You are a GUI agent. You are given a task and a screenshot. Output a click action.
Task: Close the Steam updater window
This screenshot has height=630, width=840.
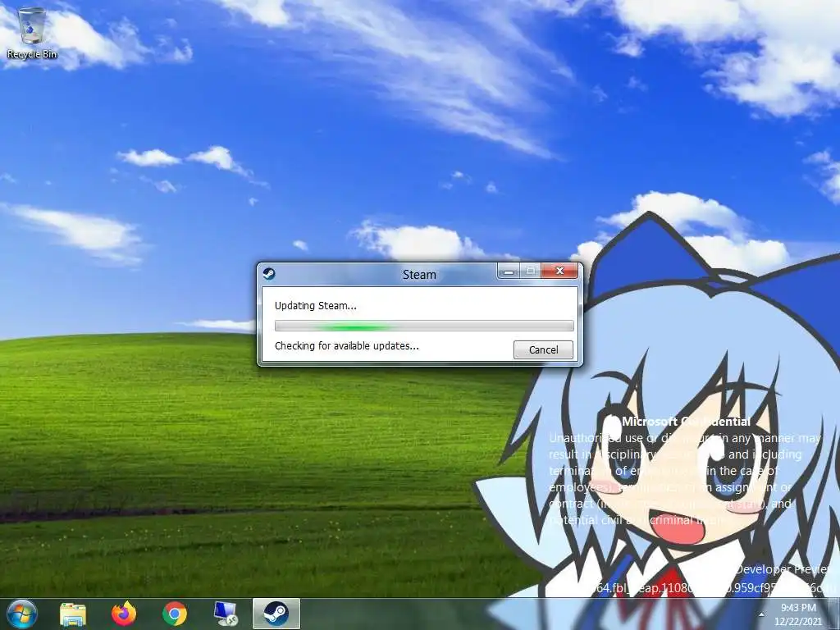point(559,271)
